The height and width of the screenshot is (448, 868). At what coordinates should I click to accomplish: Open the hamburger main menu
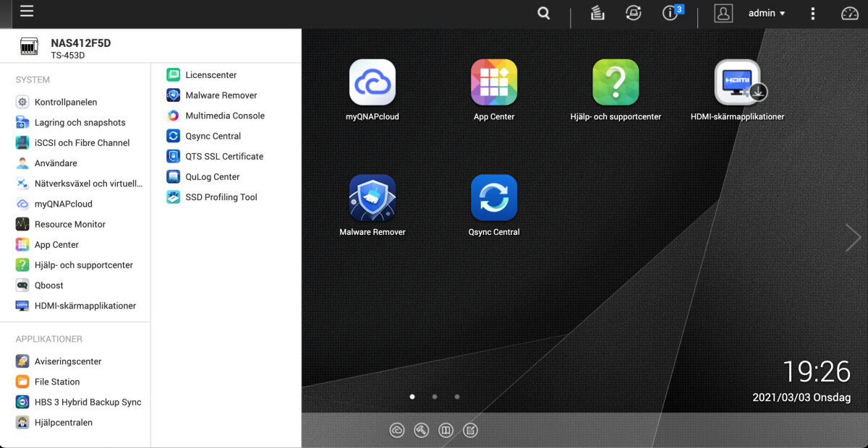(27, 12)
